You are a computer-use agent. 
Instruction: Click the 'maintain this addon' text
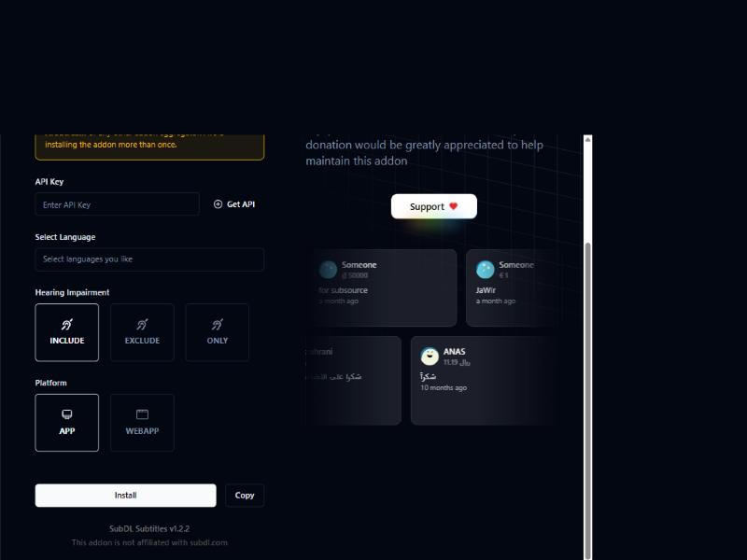click(x=357, y=161)
